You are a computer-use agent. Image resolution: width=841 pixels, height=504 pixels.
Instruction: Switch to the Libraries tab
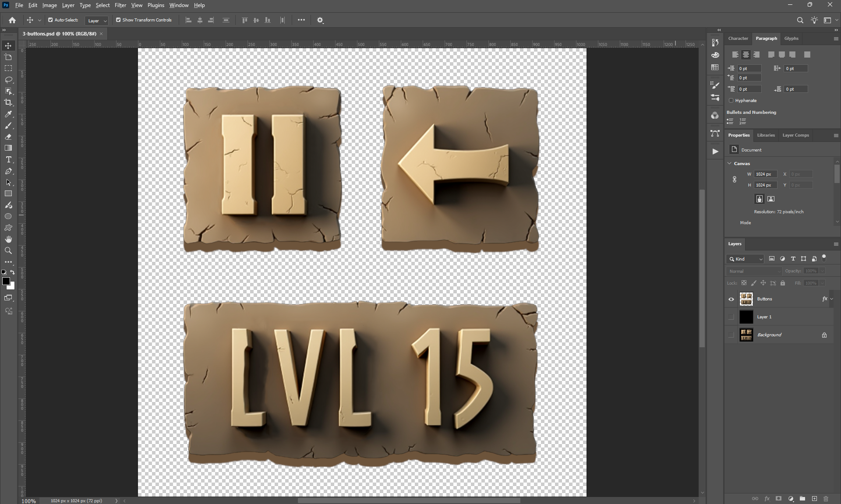[x=766, y=135]
